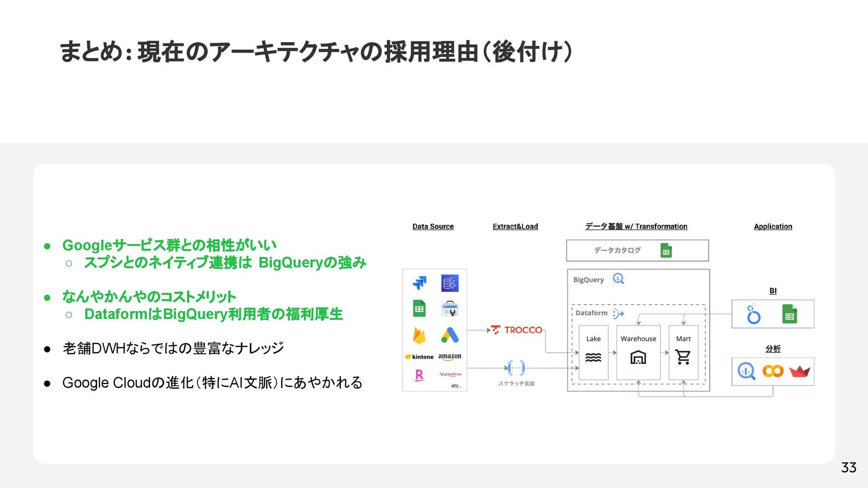Click the Looker icon in BI box
Image resolution: width=868 pixels, height=488 pixels.
pos(753,314)
